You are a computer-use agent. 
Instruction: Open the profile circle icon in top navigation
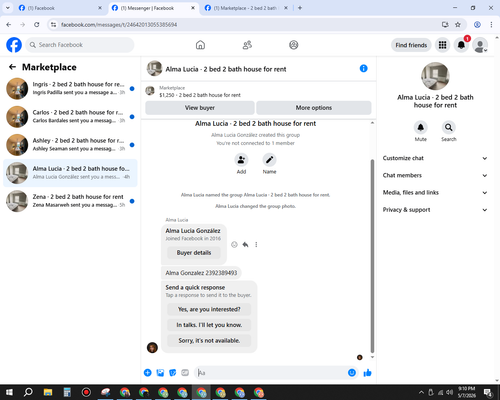pyautogui.click(x=294, y=45)
